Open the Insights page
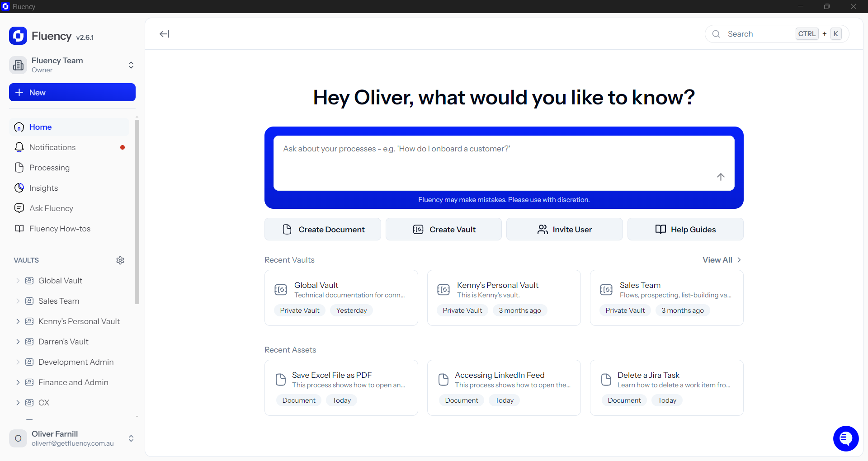 [69, 188]
